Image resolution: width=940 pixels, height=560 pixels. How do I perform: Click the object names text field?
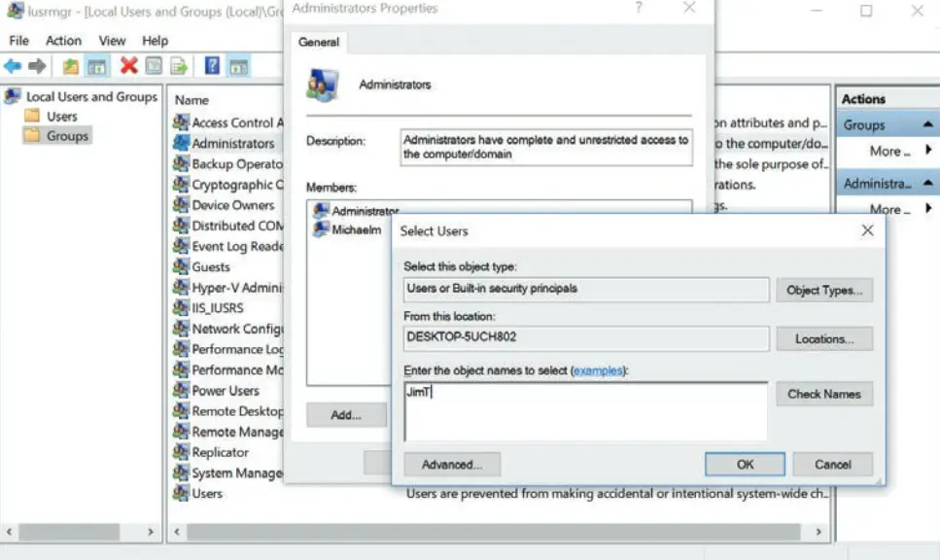pyautogui.click(x=585, y=410)
